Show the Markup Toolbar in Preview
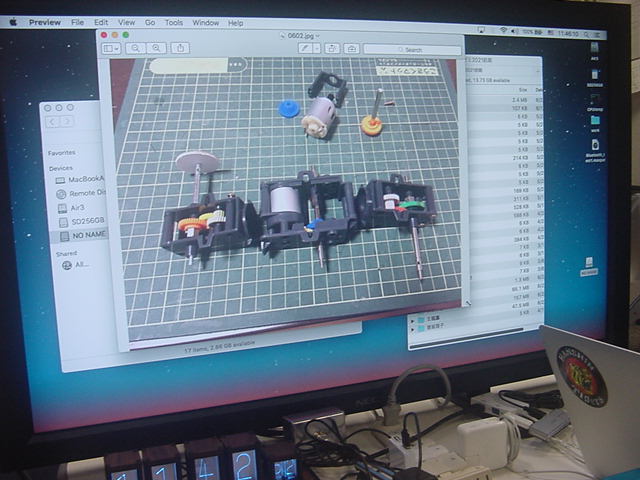640x480 pixels. click(351, 49)
